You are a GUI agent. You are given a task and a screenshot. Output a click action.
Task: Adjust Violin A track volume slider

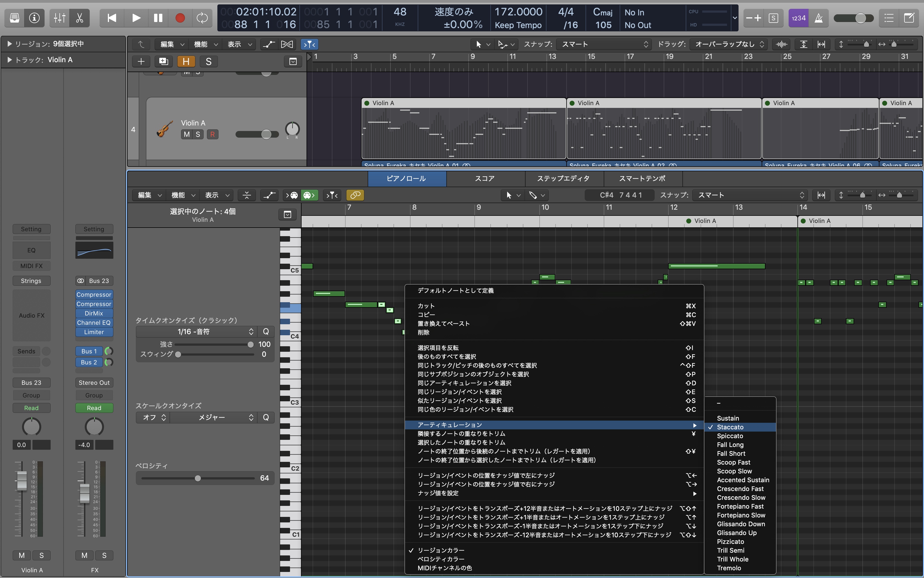coord(266,134)
